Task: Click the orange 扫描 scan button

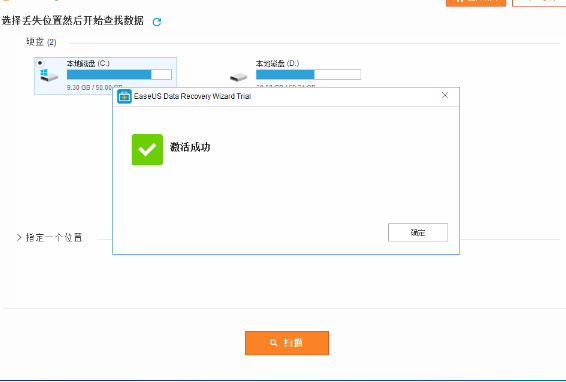Action: click(x=287, y=343)
